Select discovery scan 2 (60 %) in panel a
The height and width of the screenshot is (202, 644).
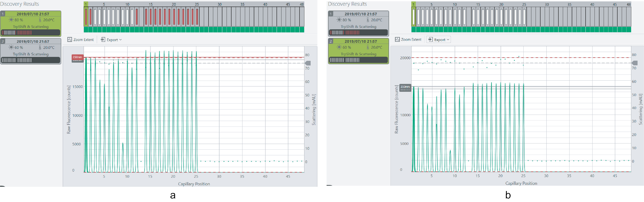(x=31, y=51)
